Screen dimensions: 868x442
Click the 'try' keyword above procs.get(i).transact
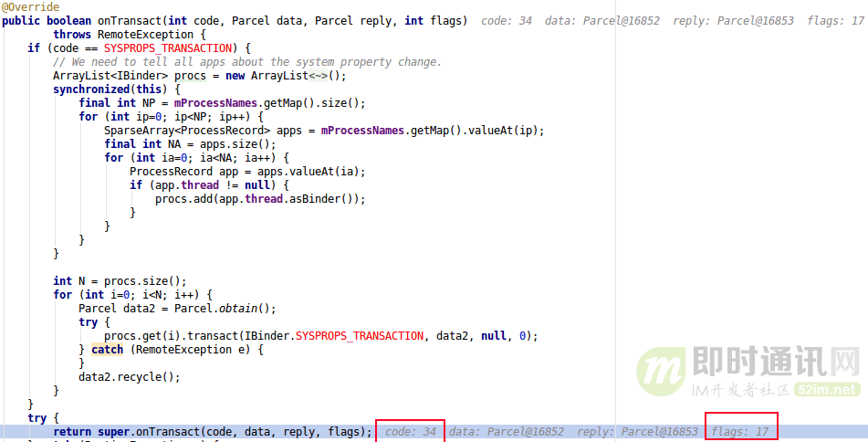coord(88,322)
